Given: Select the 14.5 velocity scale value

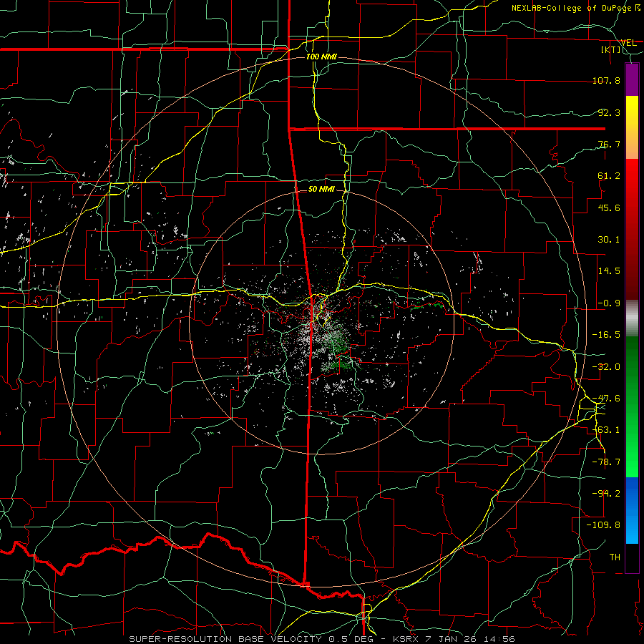Looking at the screenshot, I should 609,271.
